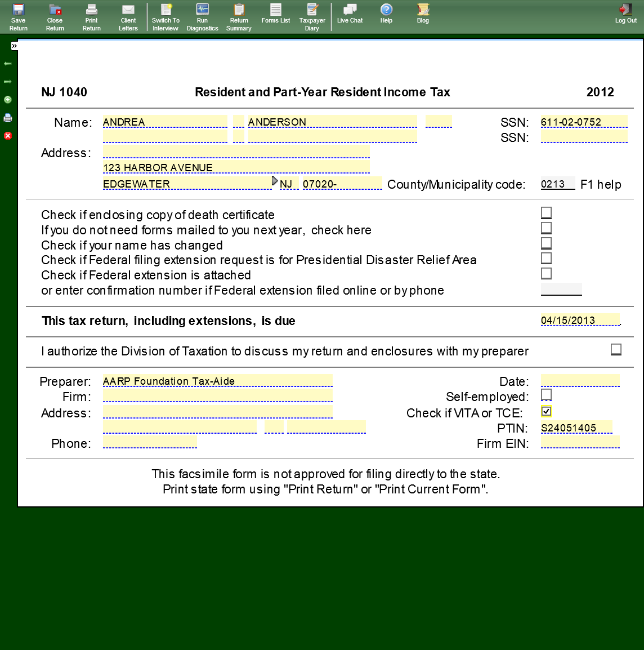The width and height of the screenshot is (644, 650).
Task: Open the Return Summary
Action: coord(239,17)
